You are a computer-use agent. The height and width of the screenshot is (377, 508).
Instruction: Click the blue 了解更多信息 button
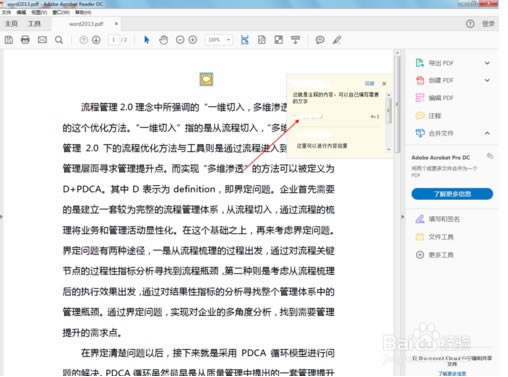(x=452, y=194)
